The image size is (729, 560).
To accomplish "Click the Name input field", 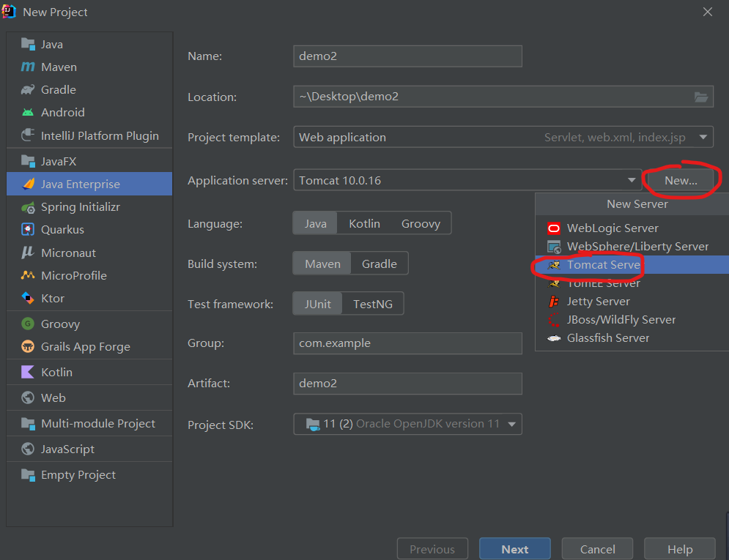I will [x=407, y=56].
